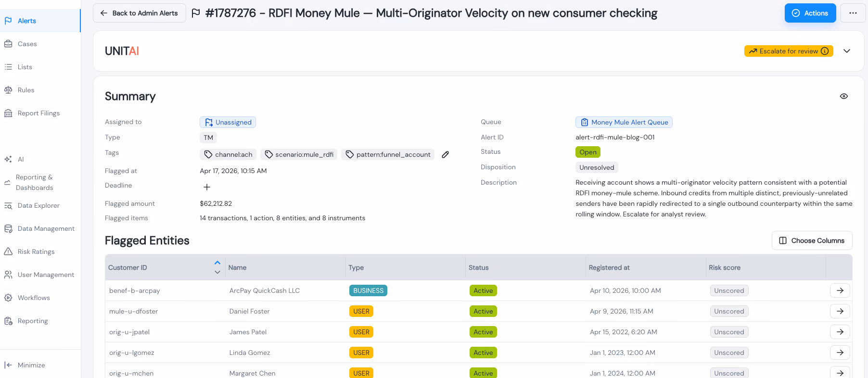The height and width of the screenshot is (378, 868).
Task: Click customer ID orig-u-jpatel
Action: (129, 332)
